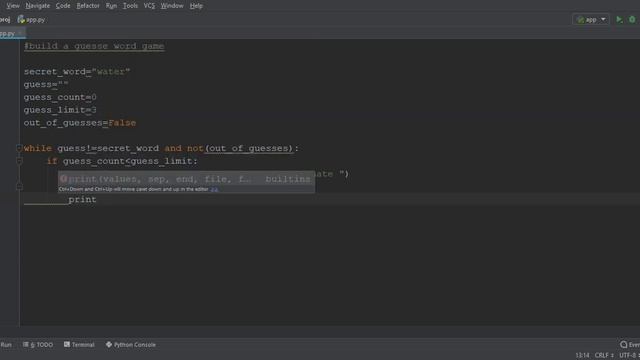Open the Navigate menu
This screenshot has width=640, height=360.
[x=38, y=6]
